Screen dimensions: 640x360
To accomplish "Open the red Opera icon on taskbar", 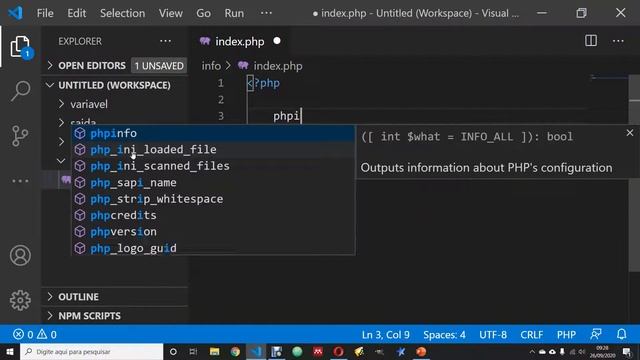I will tap(338, 351).
